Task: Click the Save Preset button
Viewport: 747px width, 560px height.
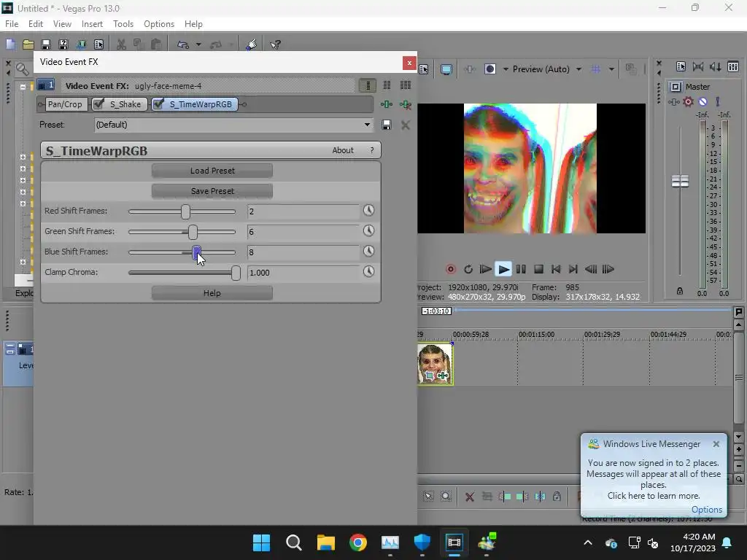Action: point(212,191)
